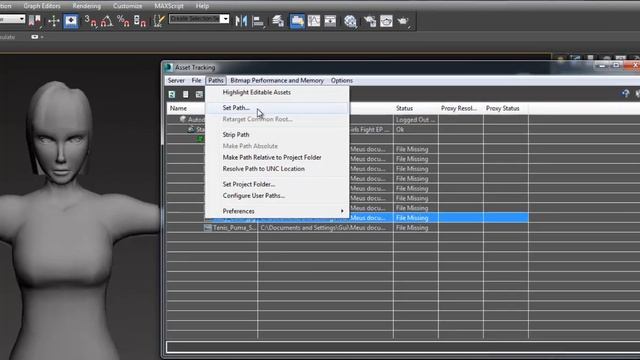Screen dimensions: 640x360
Task: Click the Asset Tracking help icon
Action: click(626, 93)
